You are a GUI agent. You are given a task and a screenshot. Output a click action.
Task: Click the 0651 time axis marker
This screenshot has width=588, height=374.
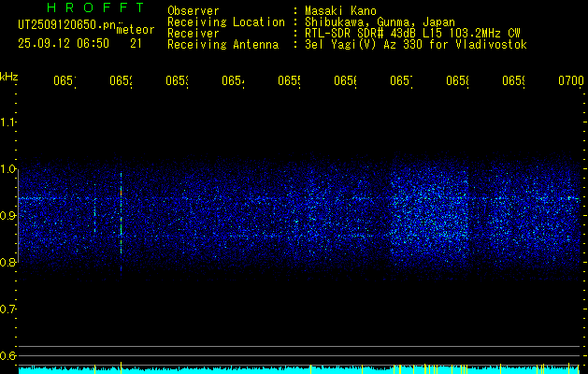click(x=65, y=80)
